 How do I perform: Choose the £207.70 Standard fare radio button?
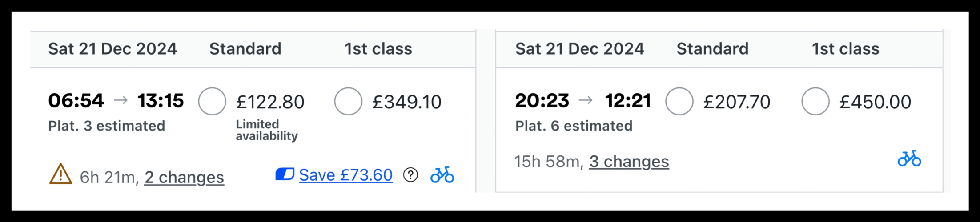(679, 102)
